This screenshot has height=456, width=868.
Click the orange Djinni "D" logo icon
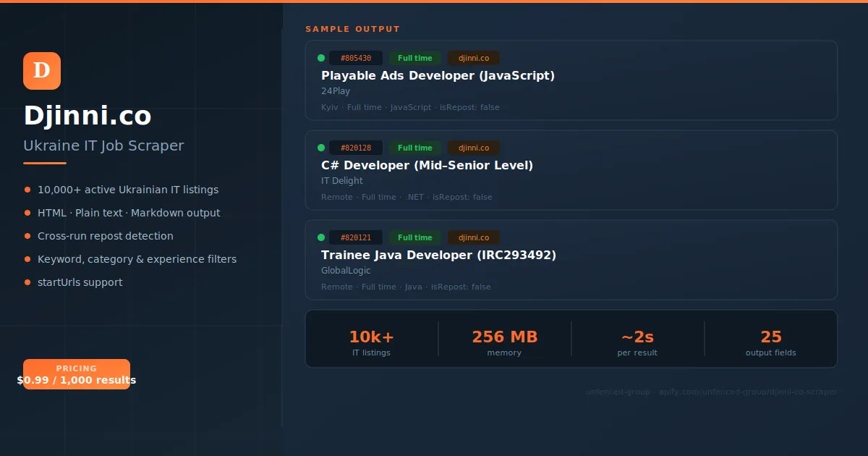click(41, 71)
